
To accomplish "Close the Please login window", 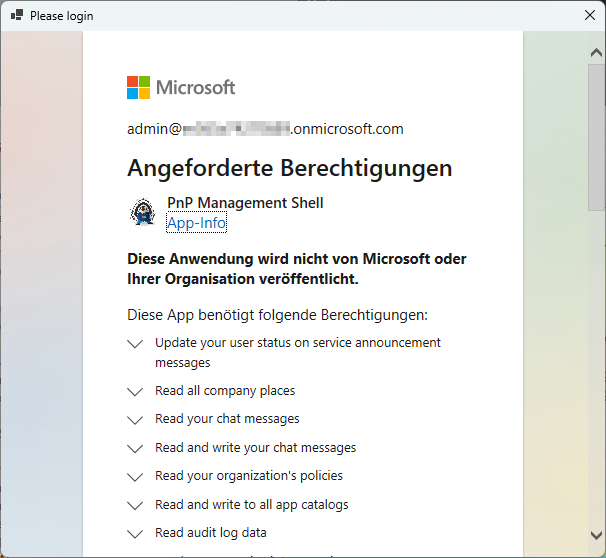I will tap(590, 15).
